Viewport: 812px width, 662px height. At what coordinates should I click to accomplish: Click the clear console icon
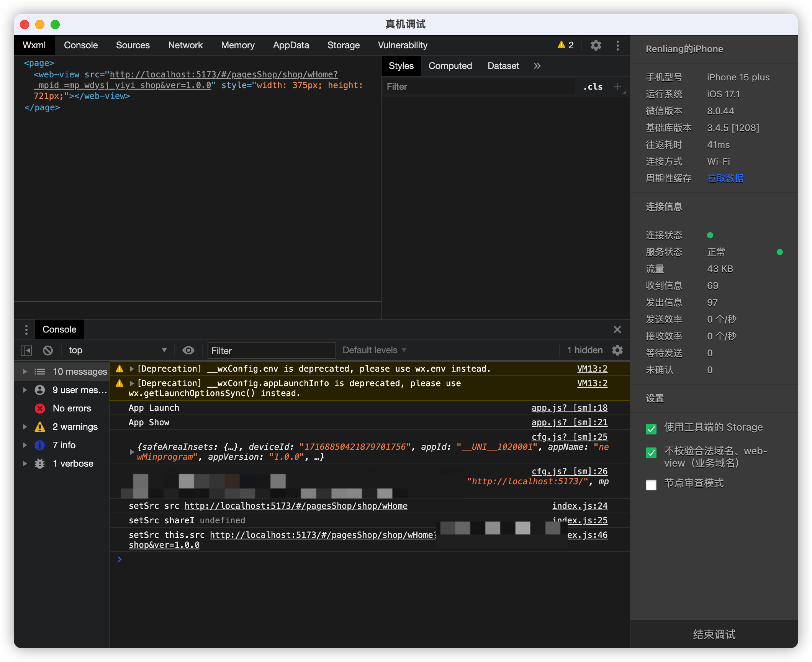click(x=48, y=350)
